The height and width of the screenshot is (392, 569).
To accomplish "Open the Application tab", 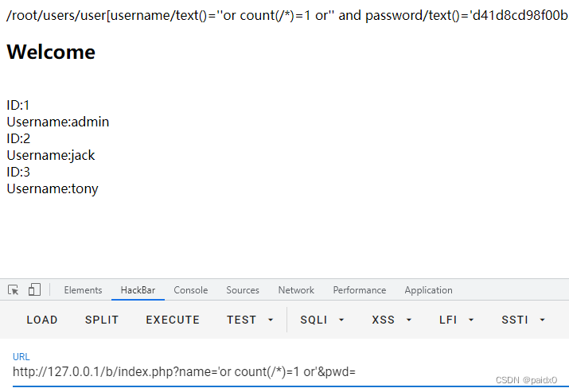I will click(428, 290).
